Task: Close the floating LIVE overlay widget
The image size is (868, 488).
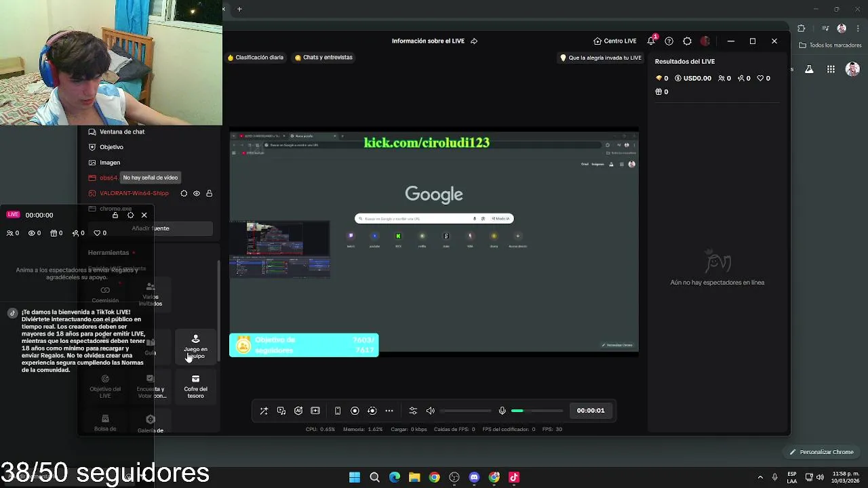Action: point(144,215)
